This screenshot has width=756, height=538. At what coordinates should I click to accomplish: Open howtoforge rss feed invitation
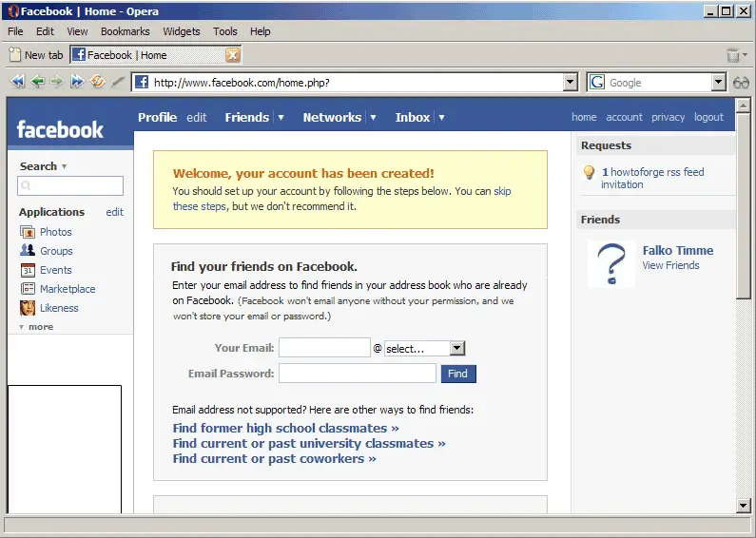coord(652,179)
